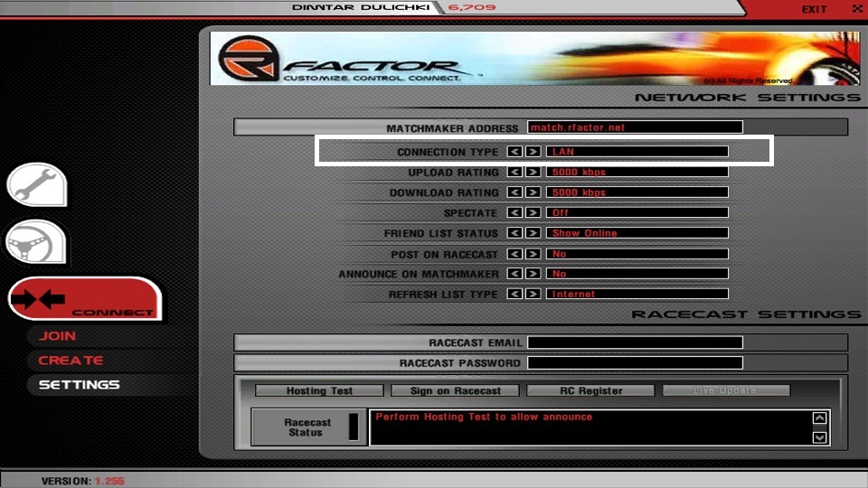
Task: Open the wrench customize section icon
Action: click(37, 184)
